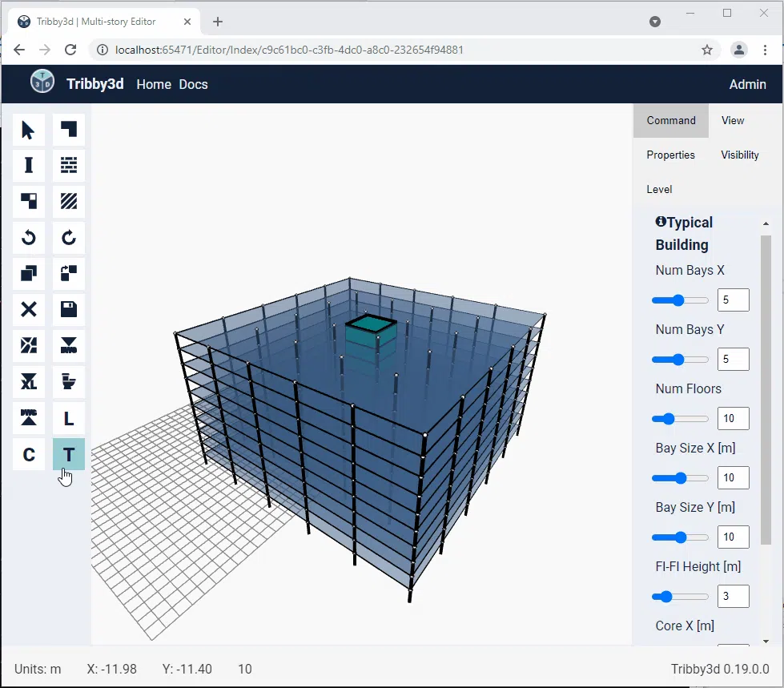Activate the T-shaped building tool
The width and height of the screenshot is (784, 688).
(x=69, y=454)
